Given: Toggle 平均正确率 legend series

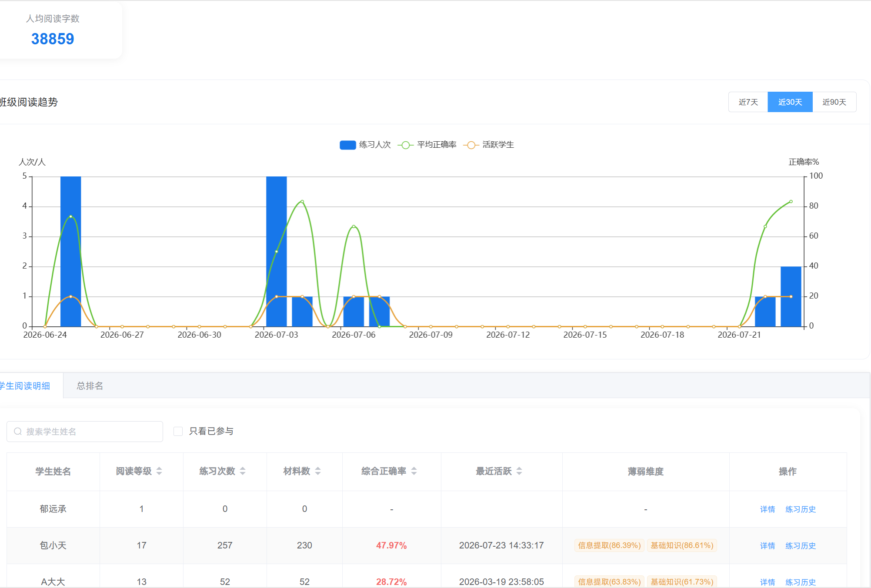Looking at the screenshot, I should pos(427,145).
